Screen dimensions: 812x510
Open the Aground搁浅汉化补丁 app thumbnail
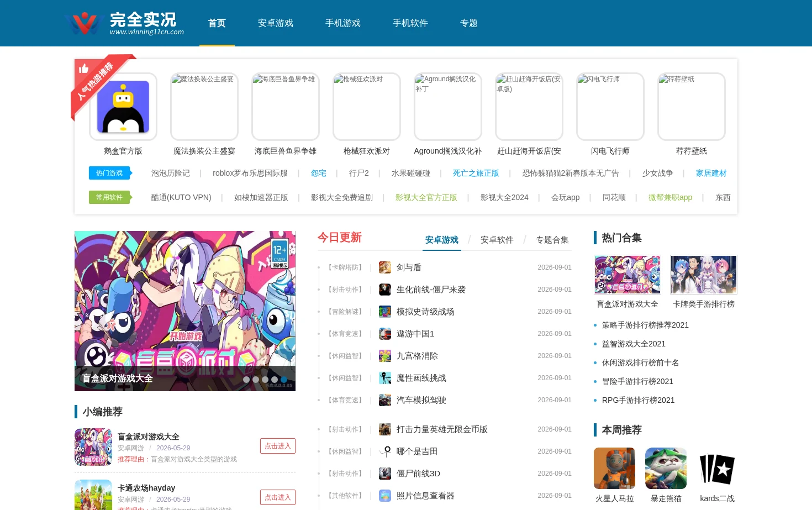point(448,107)
